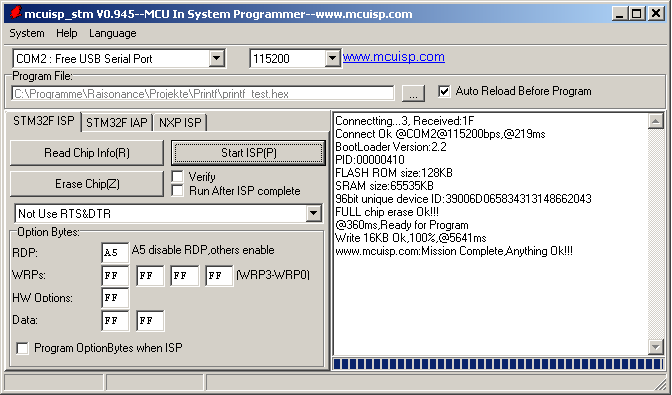
Task: Click the second WRPs FF field
Action: [150, 275]
